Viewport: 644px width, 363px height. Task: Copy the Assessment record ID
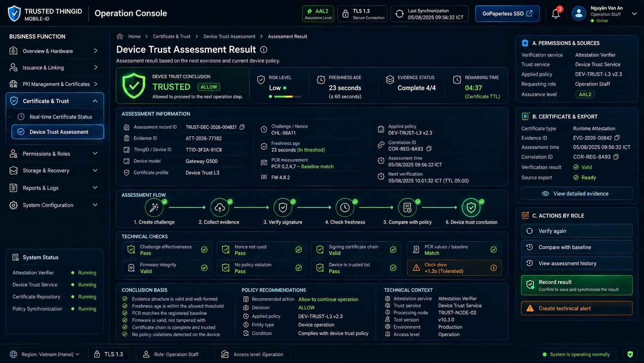coord(242,127)
